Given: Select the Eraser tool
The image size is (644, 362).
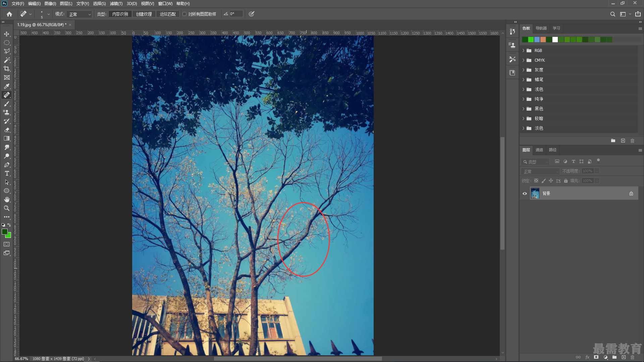Looking at the screenshot, I should pos(7,130).
